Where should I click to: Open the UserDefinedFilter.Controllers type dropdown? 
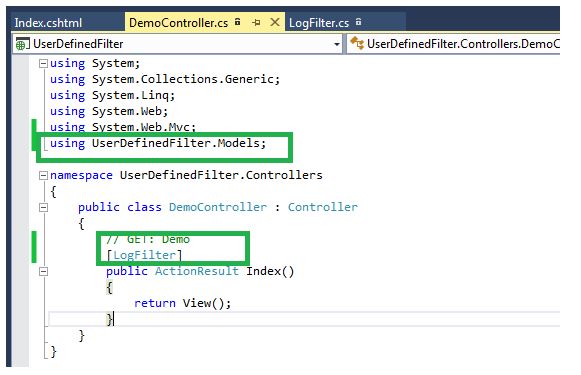(x=454, y=44)
